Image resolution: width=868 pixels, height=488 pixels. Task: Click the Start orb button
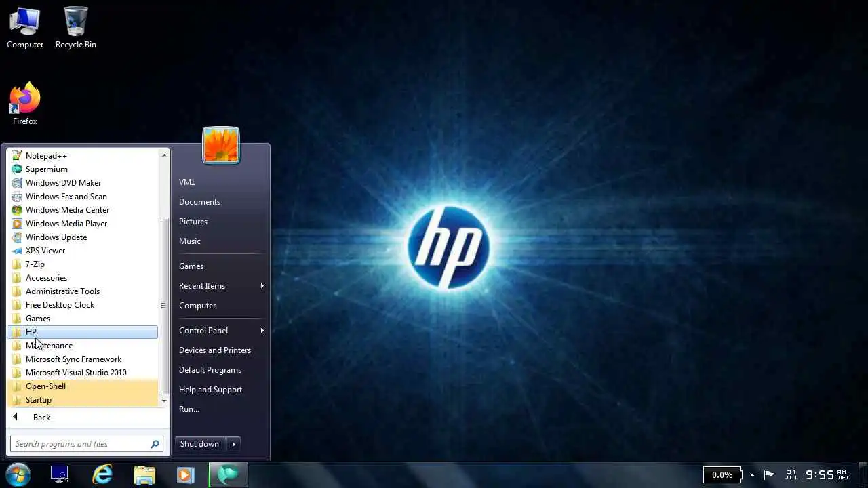pyautogui.click(x=18, y=474)
